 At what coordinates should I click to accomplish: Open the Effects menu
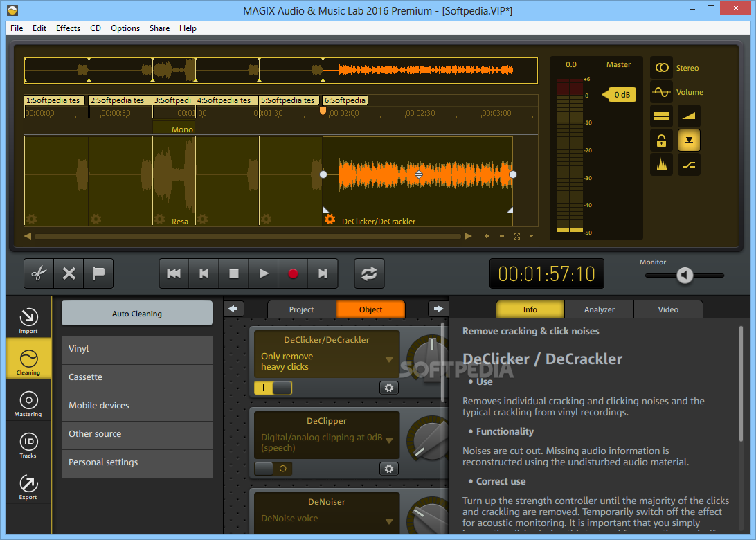pos(68,28)
